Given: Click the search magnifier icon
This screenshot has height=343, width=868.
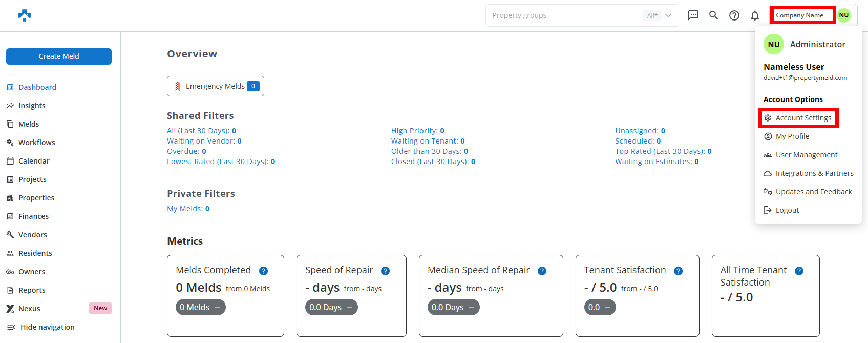Looking at the screenshot, I should [713, 15].
